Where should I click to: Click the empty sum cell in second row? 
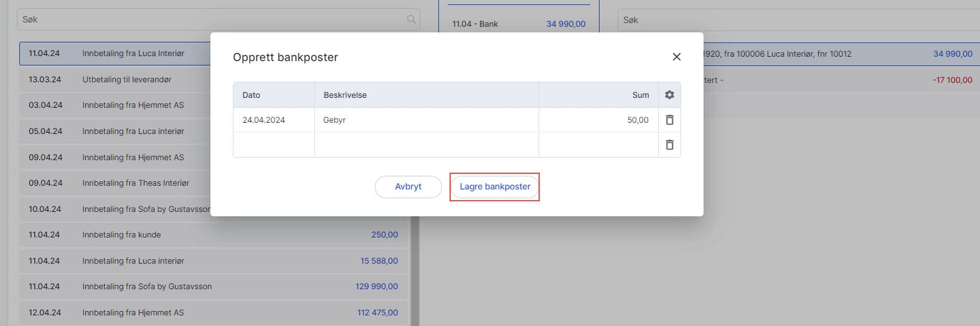click(598, 145)
